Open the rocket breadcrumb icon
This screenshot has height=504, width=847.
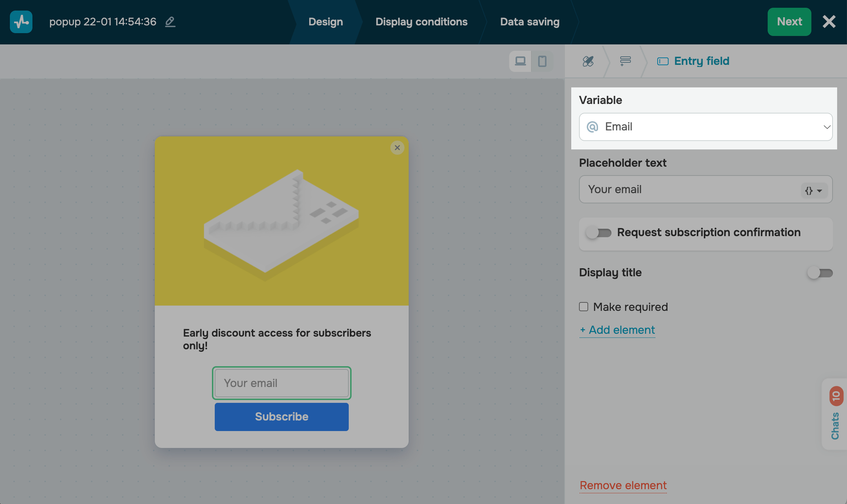tap(588, 61)
